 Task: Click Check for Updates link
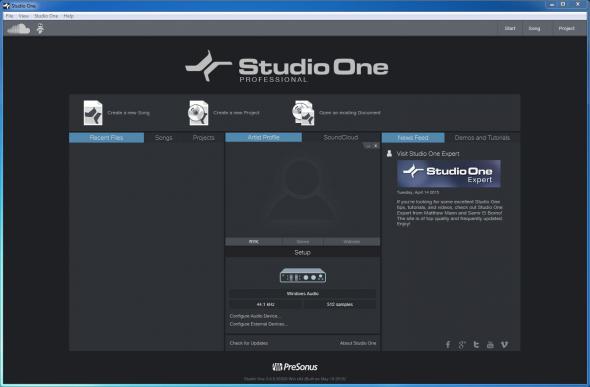[x=249, y=343]
